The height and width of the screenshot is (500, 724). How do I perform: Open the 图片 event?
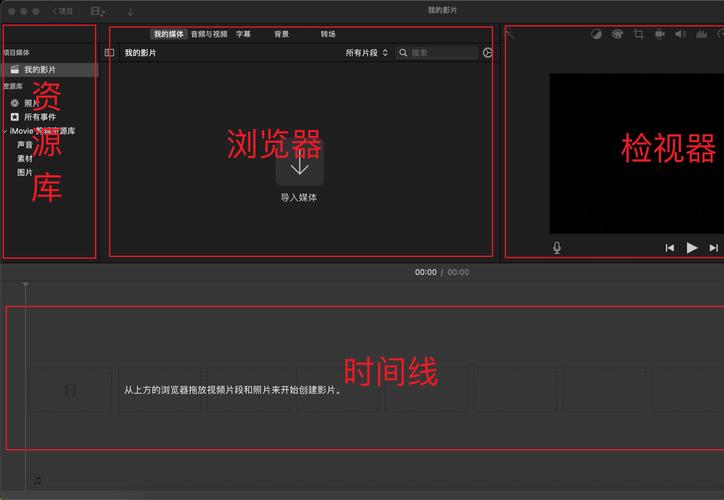(x=25, y=173)
